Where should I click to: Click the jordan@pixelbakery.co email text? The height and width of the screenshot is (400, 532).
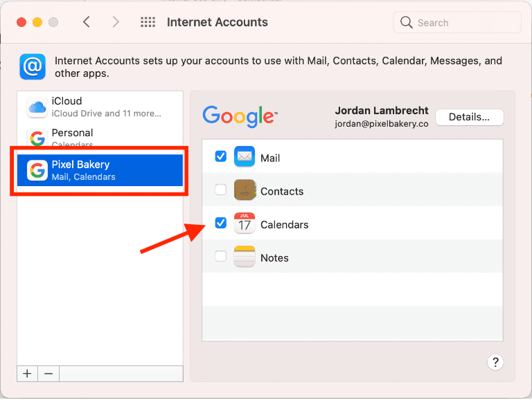(382, 124)
